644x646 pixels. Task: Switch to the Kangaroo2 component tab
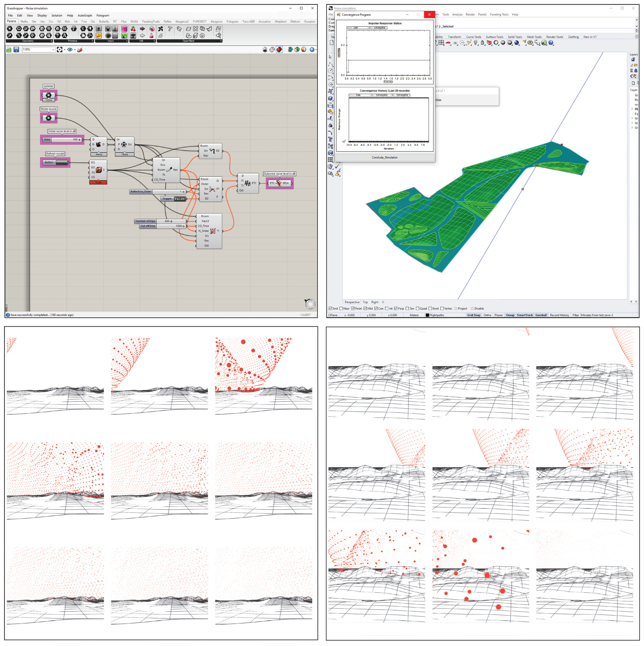click(x=182, y=21)
